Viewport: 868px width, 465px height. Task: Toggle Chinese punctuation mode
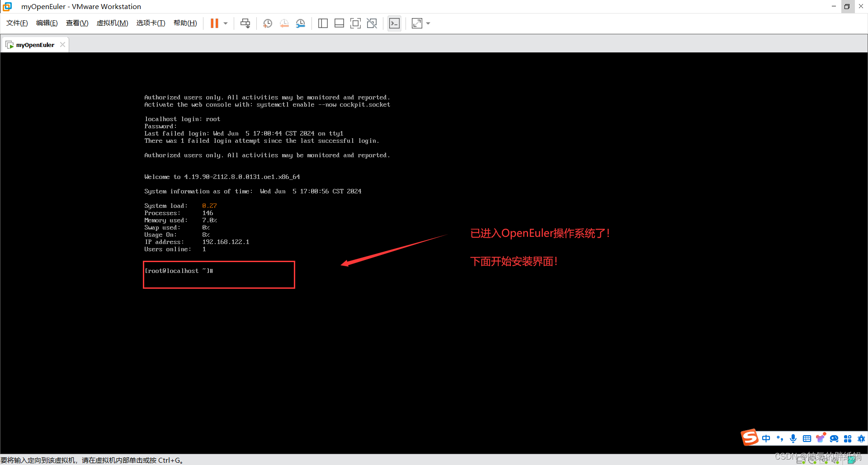click(780, 438)
